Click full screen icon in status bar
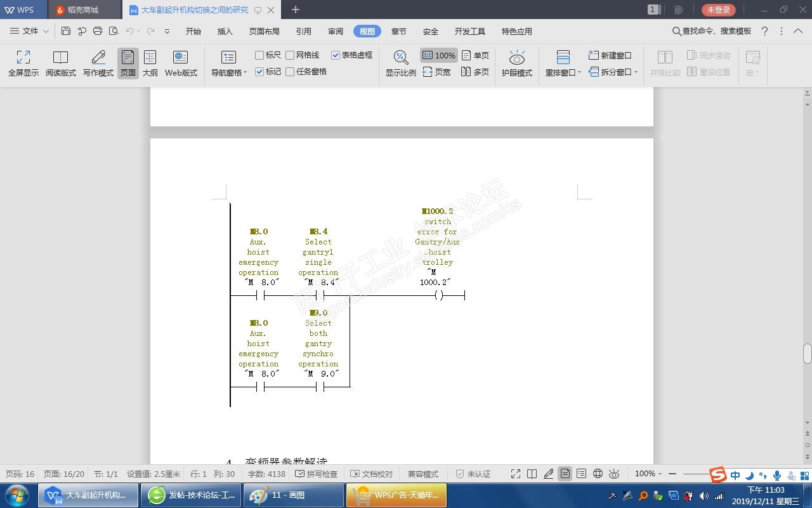 [x=516, y=474]
